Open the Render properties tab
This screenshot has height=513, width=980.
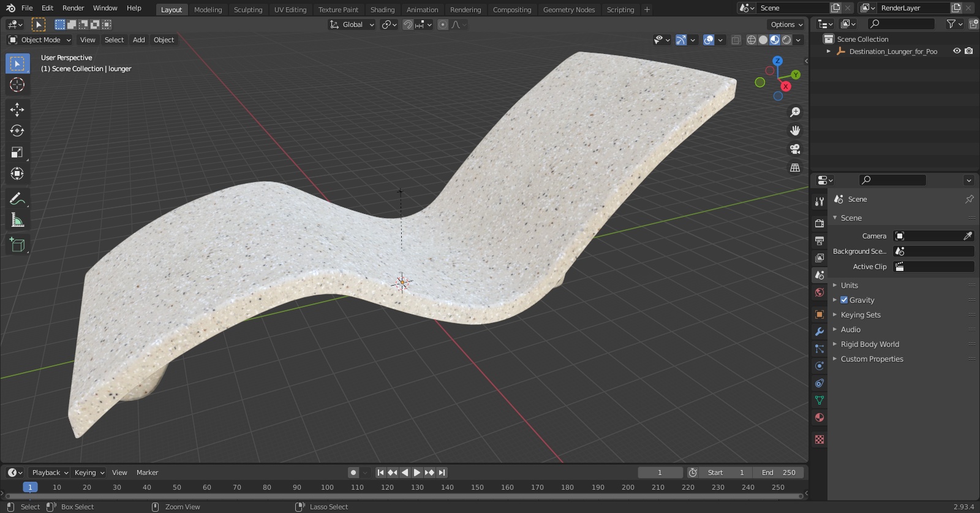click(x=819, y=224)
